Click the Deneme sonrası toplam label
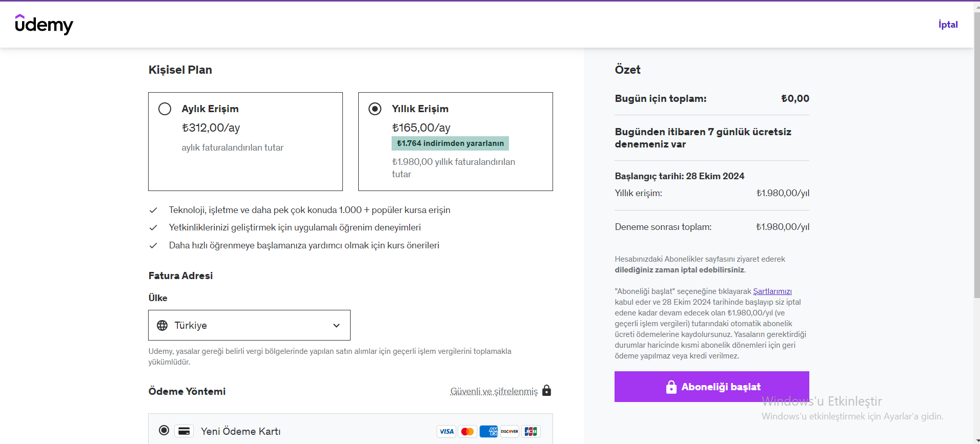 click(663, 227)
